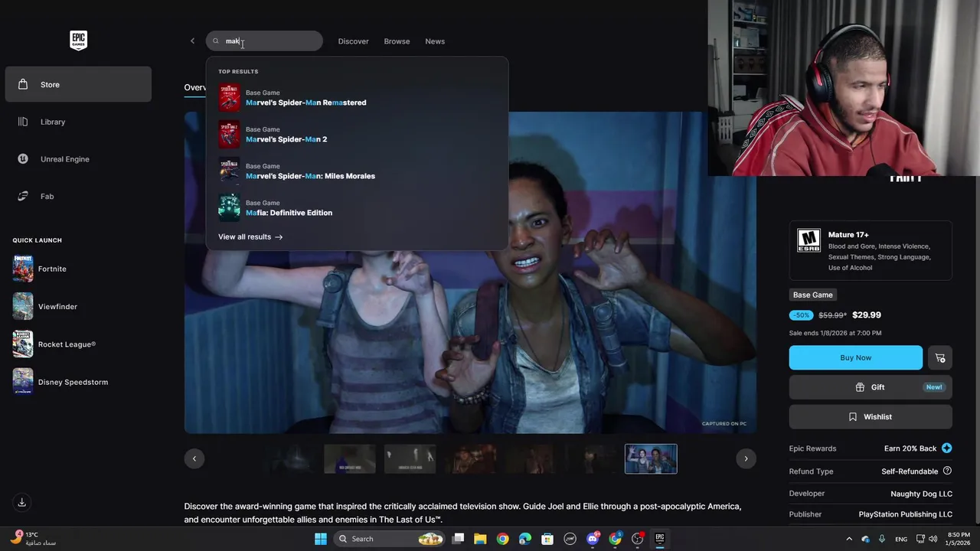Click the -50% discount badge
The width and height of the screenshot is (980, 551).
click(802, 315)
